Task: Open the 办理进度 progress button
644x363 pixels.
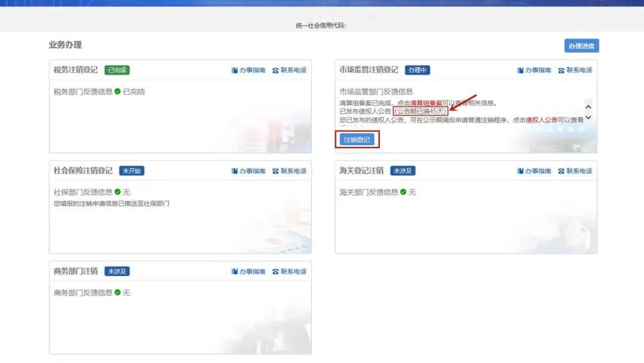Action: point(581,46)
